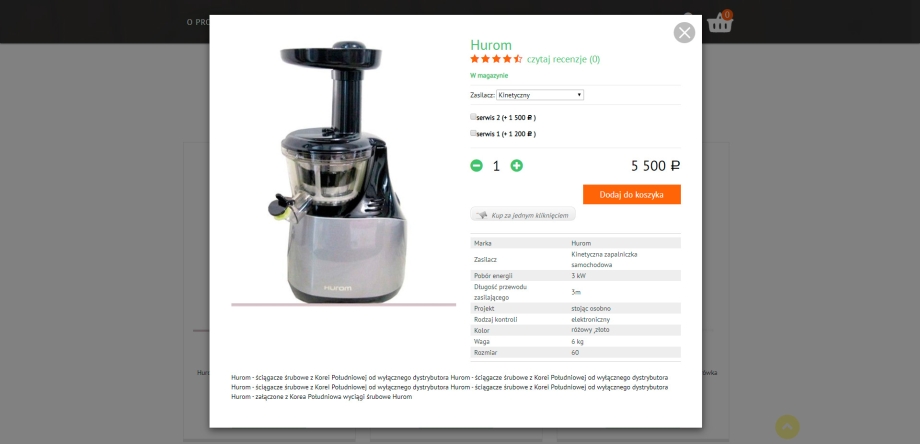Screen dimensions: 920x444
Task: Click Dodaj do koszyka button
Action: click(x=632, y=195)
